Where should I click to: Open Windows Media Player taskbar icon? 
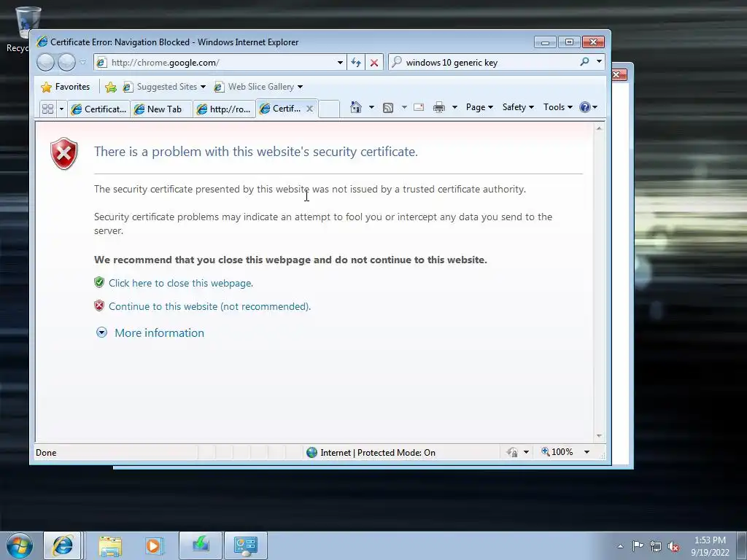click(155, 545)
